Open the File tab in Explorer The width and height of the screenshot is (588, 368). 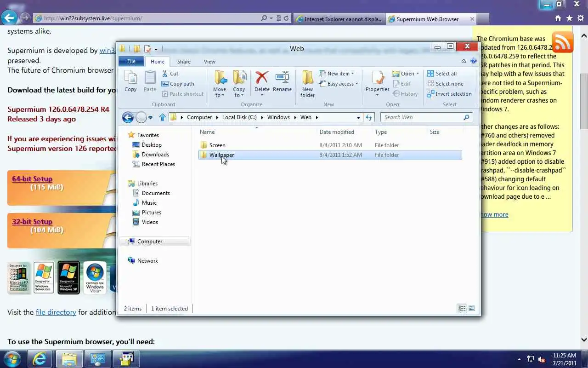pos(131,61)
